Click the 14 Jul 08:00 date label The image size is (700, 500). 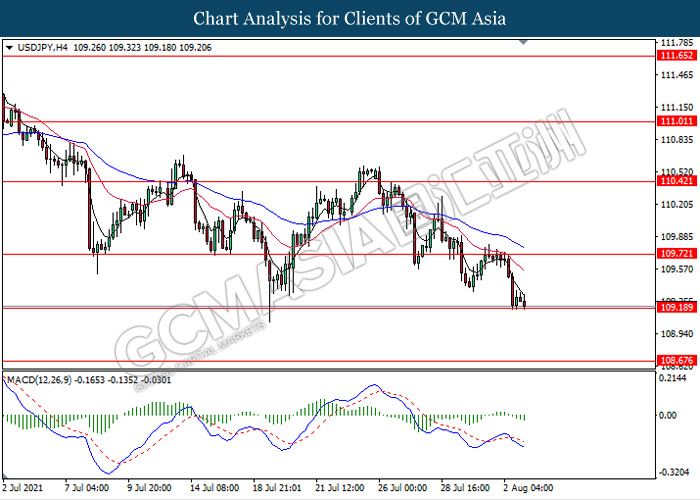[x=214, y=488]
